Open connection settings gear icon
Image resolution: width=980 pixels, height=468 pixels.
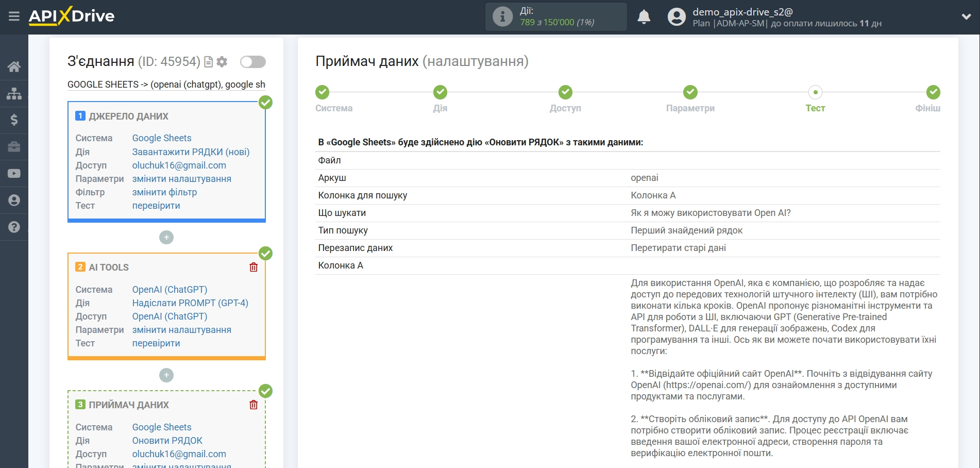pos(222,62)
